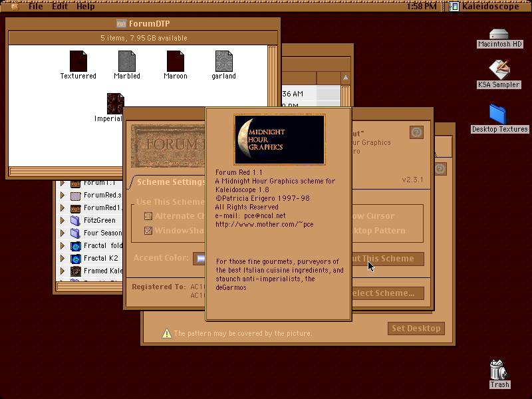
Task: Expand the FötzGreen folder row
Action: click(x=63, y=220)
